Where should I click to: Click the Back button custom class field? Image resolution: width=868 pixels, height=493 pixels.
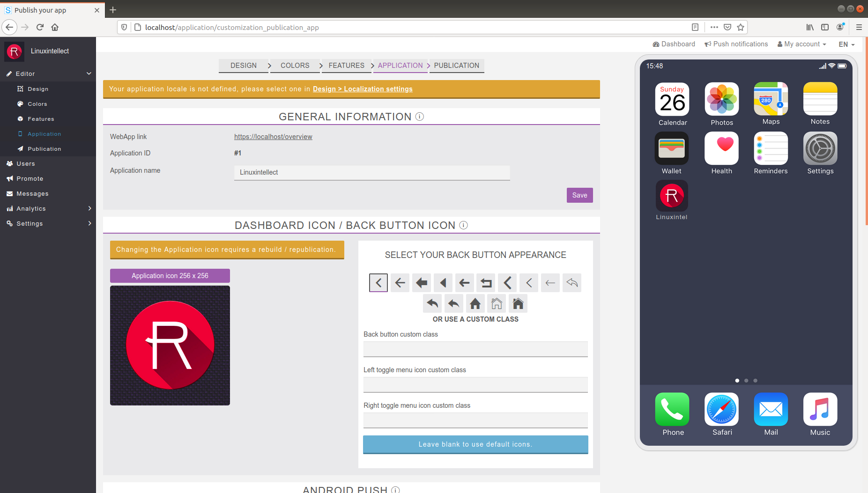click(475, 349)
